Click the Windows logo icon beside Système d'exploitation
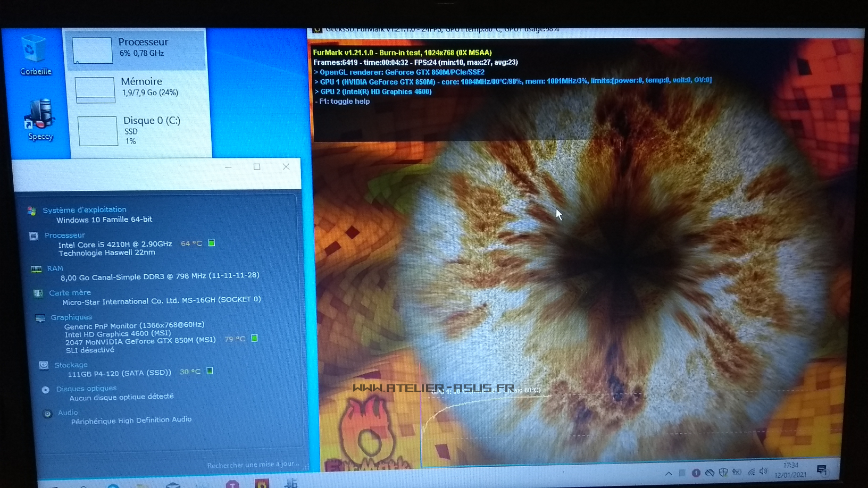868x488 pixels. [32, 211]
